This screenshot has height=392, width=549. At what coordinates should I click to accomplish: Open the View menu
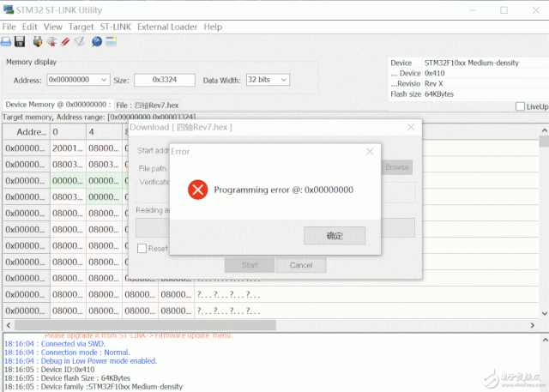[x=53, y=27]
